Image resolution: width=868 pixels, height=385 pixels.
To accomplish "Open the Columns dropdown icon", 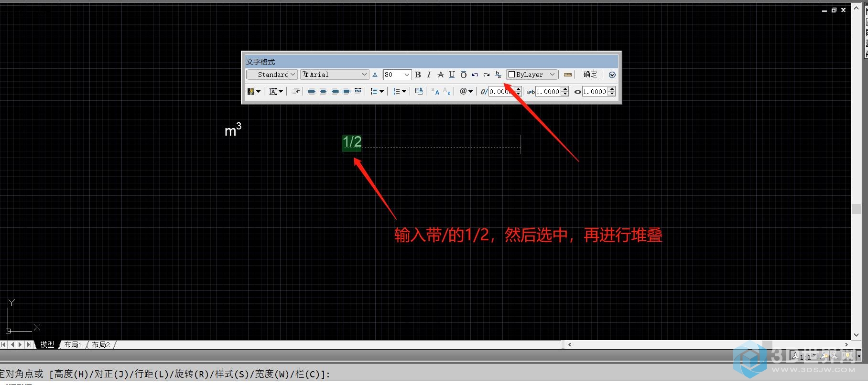I will coord(253,91).
